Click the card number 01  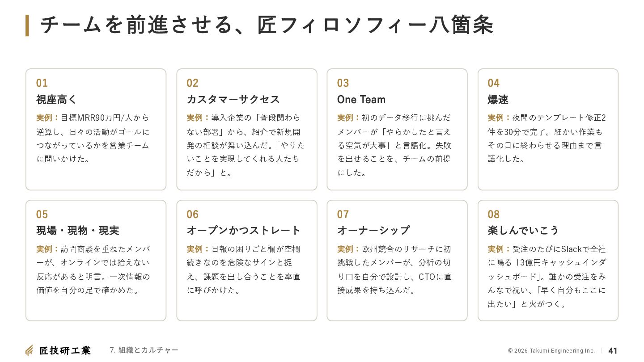(42, 83)
